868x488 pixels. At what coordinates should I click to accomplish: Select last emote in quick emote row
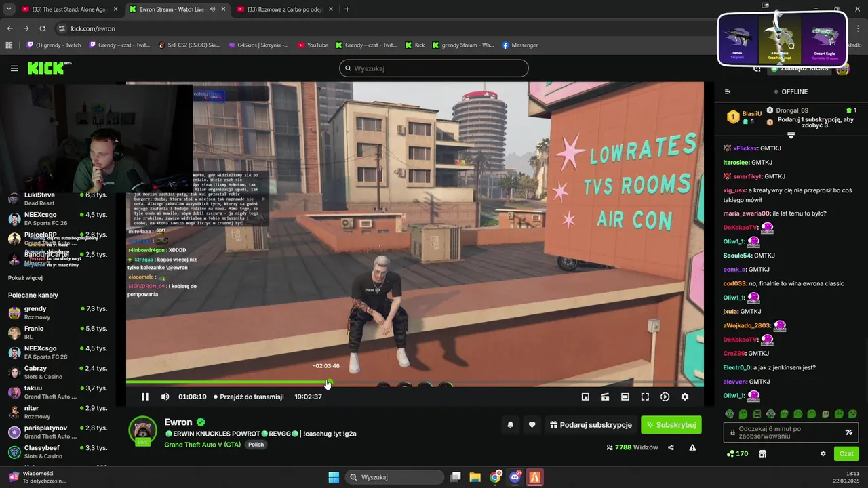tap(853, 413)
